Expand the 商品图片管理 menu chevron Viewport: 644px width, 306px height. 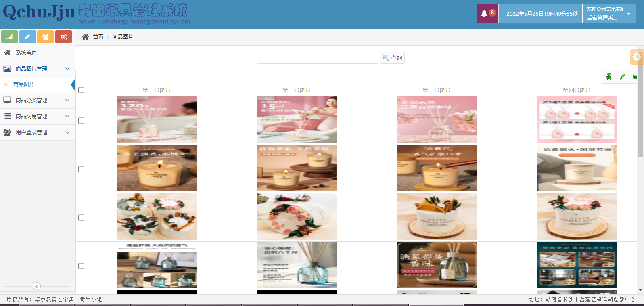point(67,69)
